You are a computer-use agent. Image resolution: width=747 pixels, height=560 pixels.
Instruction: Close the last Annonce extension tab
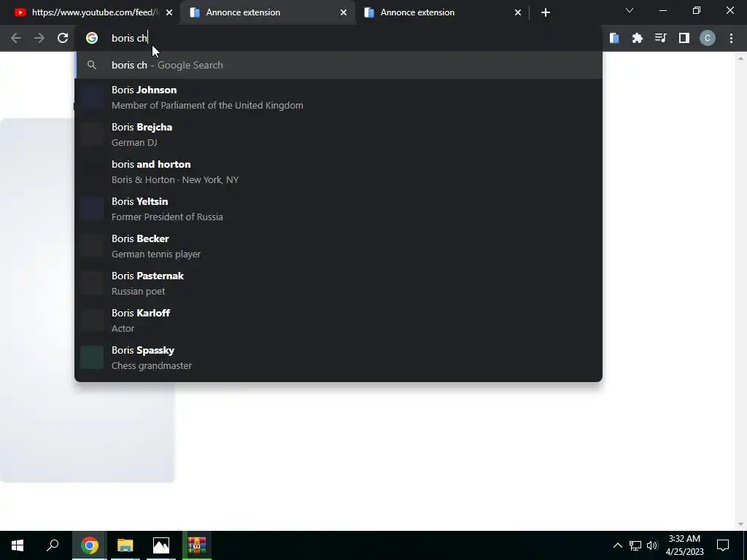pyautogui.click(x=518, y=12)
